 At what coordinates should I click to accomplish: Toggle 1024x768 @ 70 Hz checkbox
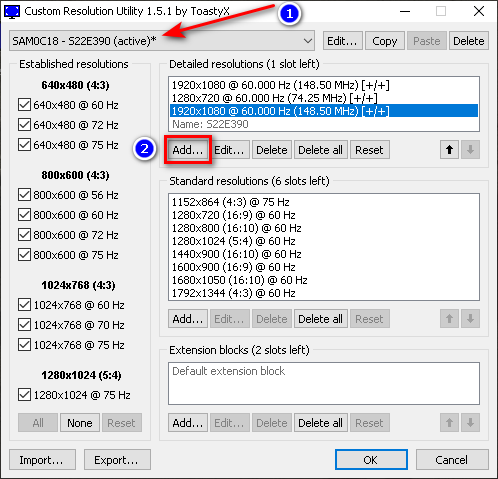pos(24,325)
